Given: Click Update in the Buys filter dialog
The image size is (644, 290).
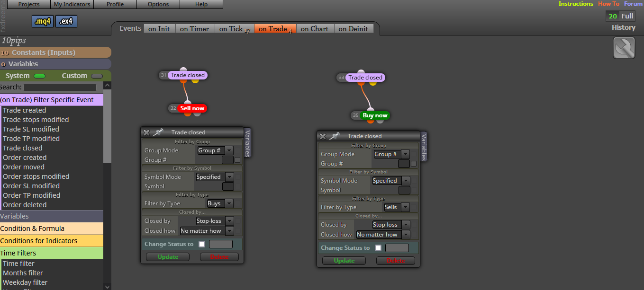Looking at the screenshot, I should [168, 257].
